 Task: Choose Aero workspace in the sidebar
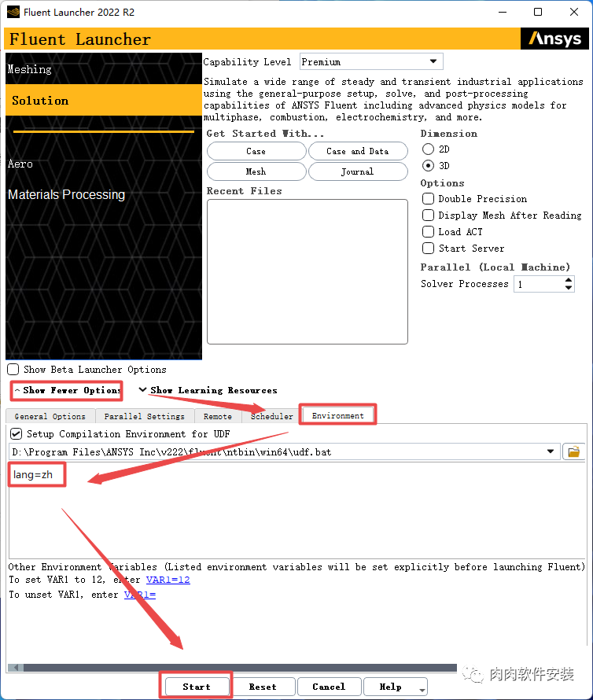[x=20, y=164]
